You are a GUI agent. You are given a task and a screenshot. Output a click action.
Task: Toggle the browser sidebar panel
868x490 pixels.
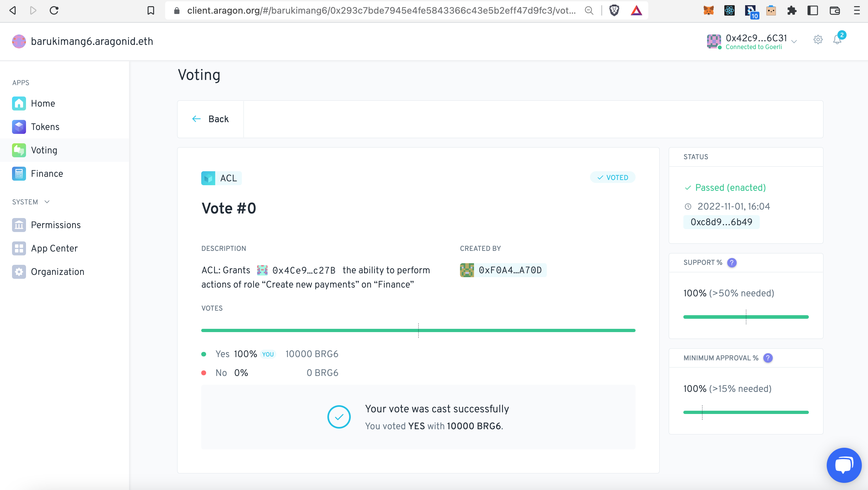(813, 10)
